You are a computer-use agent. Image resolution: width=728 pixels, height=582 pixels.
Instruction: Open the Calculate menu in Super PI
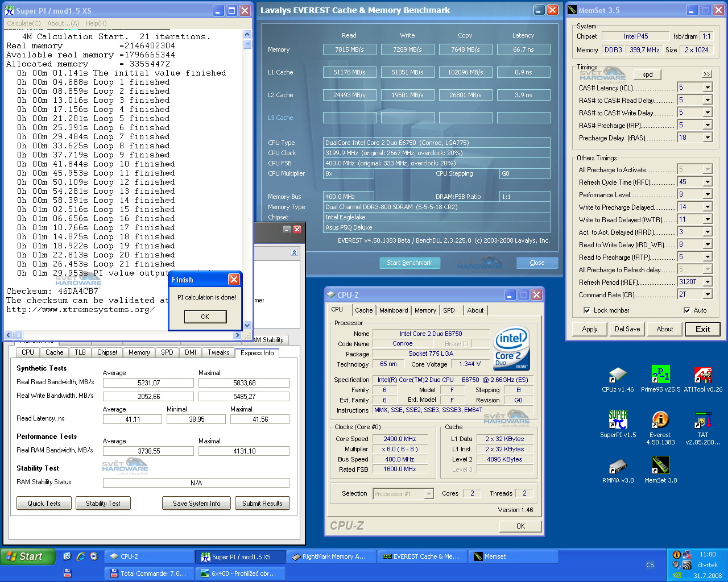(23, 23)
